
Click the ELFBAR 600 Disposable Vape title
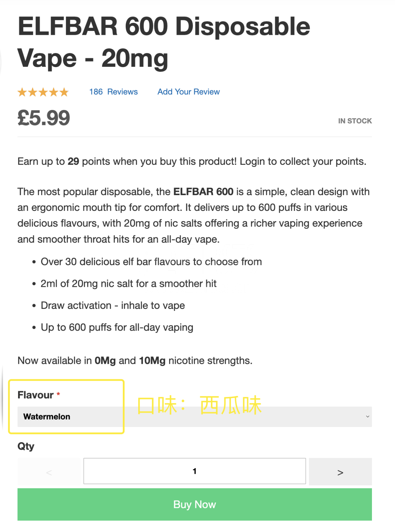coord(164,42)
